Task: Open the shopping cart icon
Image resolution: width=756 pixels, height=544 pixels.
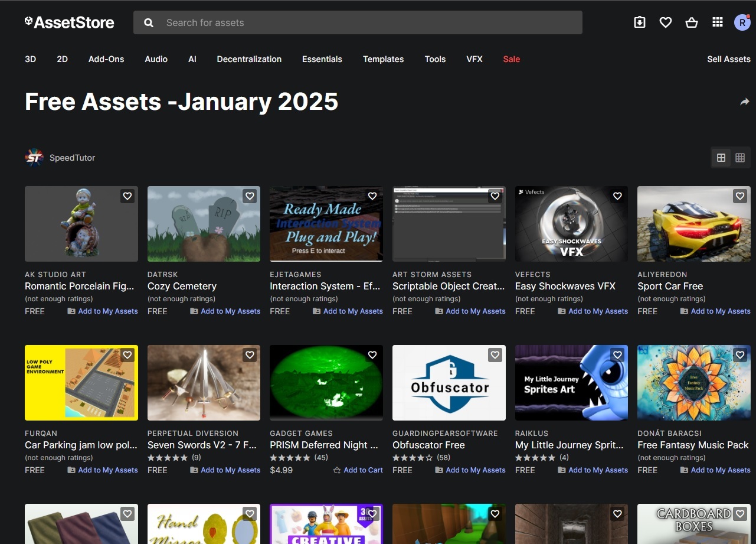Action: (692, 22)
